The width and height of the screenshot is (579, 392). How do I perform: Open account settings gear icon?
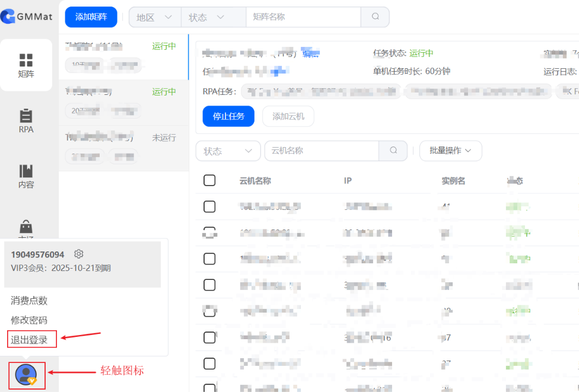click(x=79, y=254)
